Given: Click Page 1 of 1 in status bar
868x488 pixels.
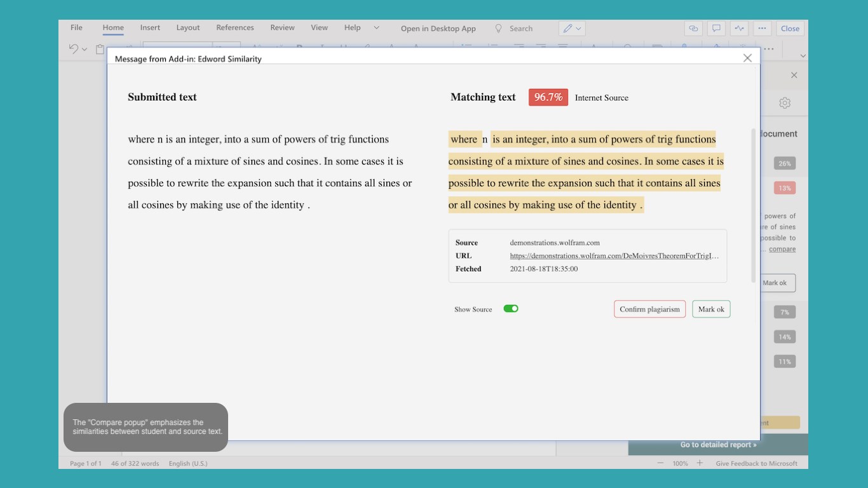Looking at the screenshot, I should [85, 464].
